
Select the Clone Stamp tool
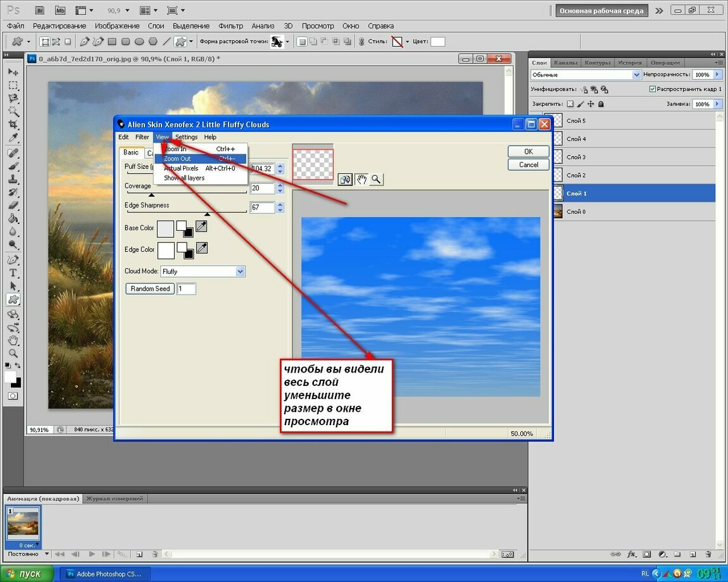(13, 179)
